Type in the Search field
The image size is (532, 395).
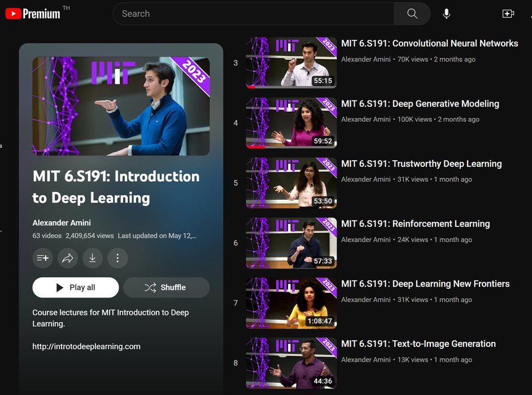click(x=254, y=14)
